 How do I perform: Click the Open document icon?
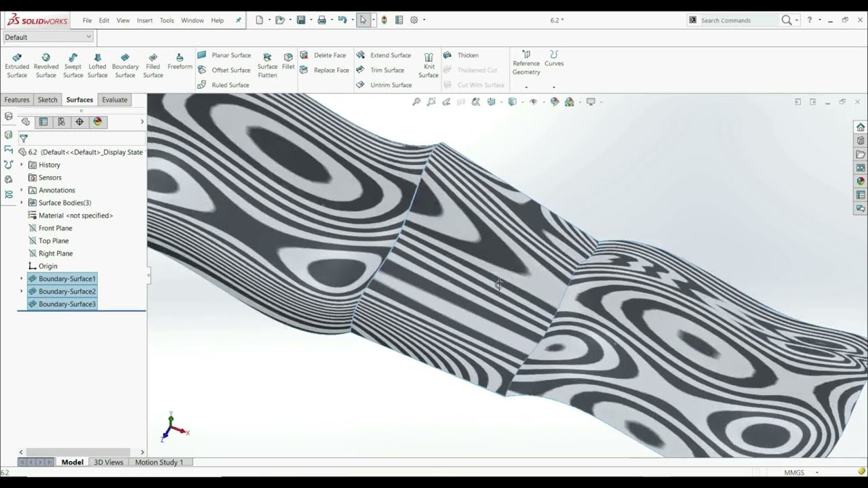point(280,20)
